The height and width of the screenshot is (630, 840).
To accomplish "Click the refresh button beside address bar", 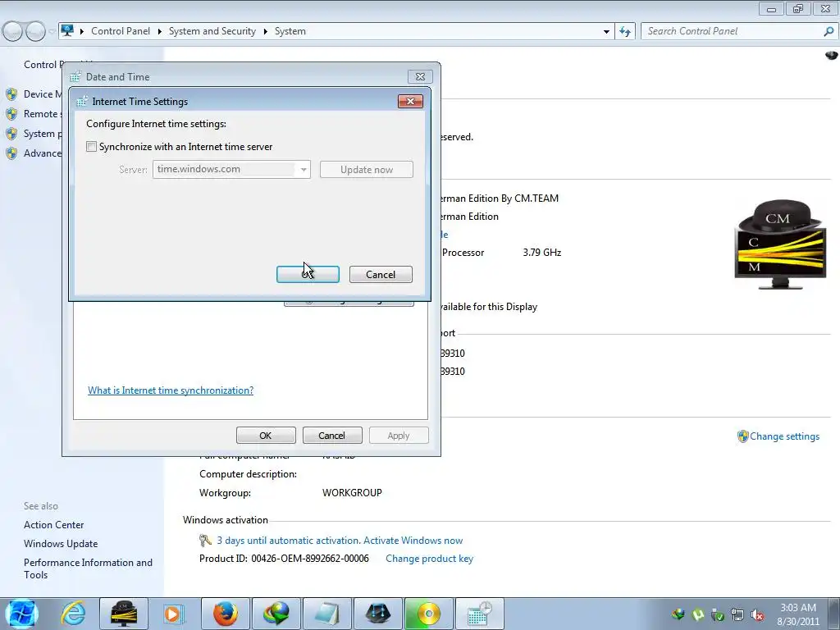I will pos(625,31).
